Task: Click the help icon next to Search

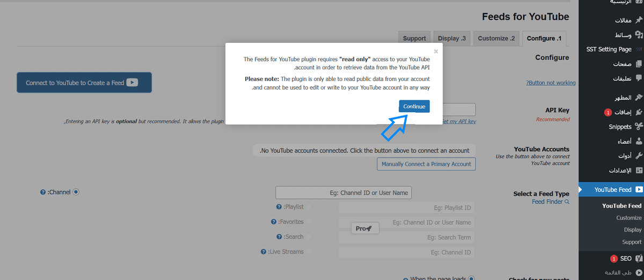Action: pyautogui.click(x=279, y=237)
